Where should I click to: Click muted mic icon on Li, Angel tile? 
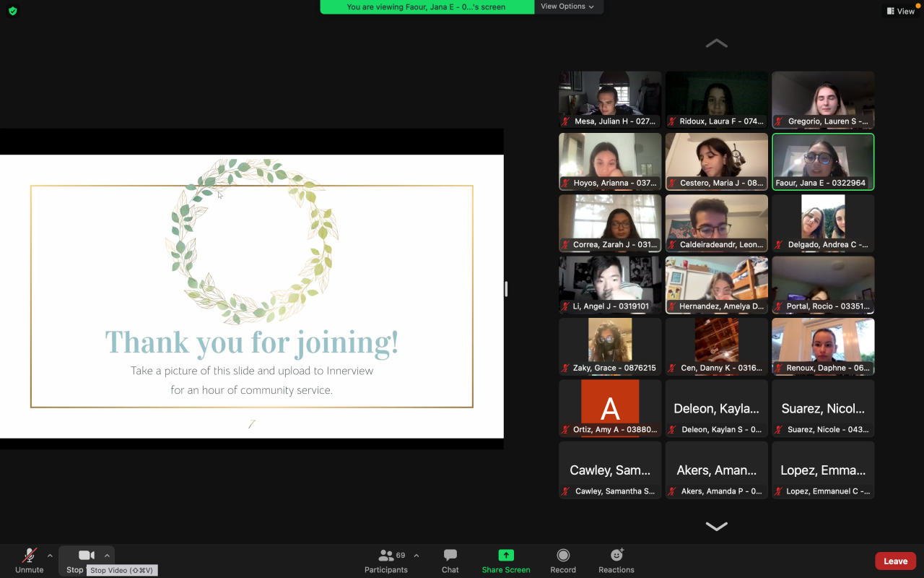pyautogui.click(x=566, y=306)
